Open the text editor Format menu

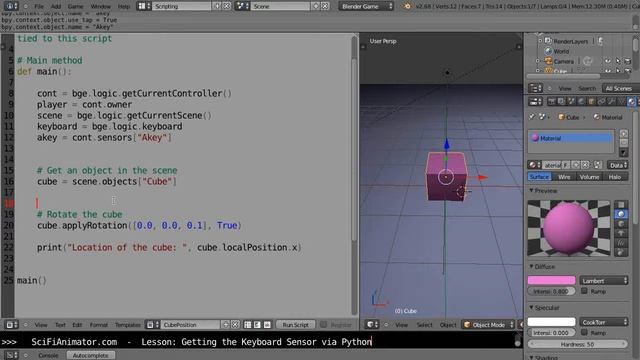[99, 325]
